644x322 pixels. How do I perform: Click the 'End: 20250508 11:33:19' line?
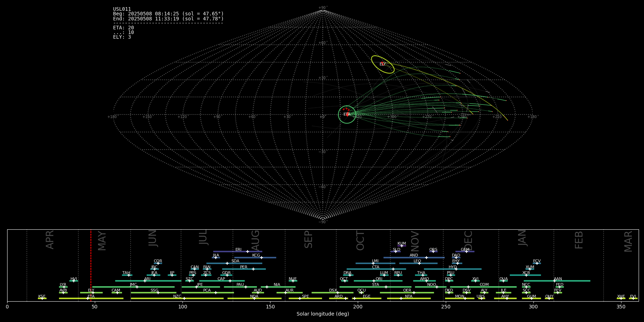pyautogui.click(x=168, y=19)
